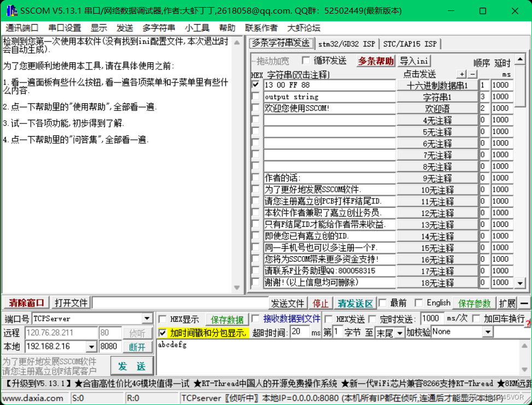Click the multi-string list scroll down arrow
Viewport: 532px width, 405px height.
pyautogui.click(x=520, y=283)
